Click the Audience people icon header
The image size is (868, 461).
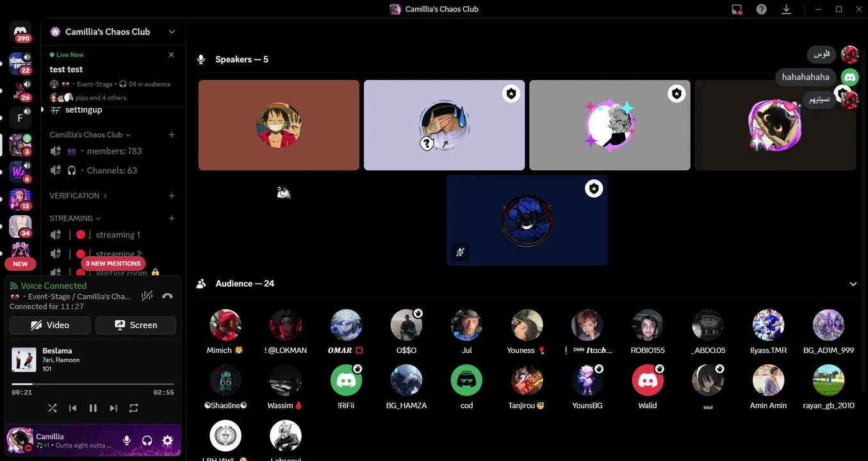point(201,284)
